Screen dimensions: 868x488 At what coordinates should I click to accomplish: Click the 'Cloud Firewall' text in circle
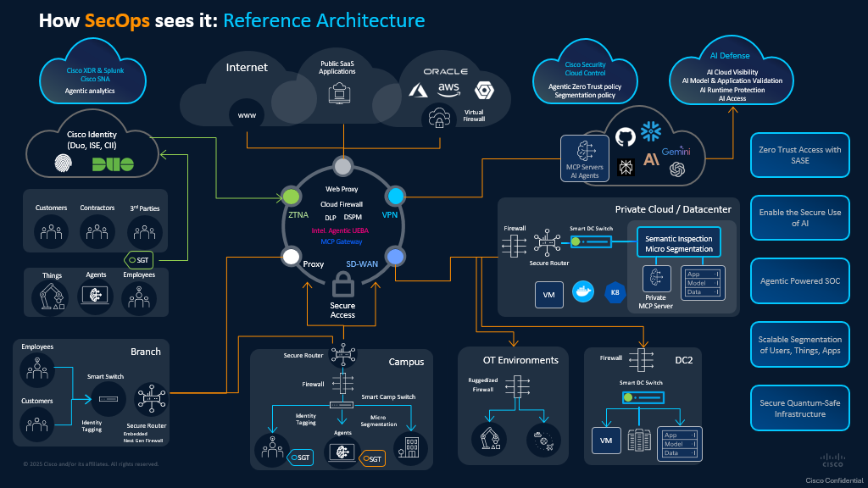click(342, 204)
